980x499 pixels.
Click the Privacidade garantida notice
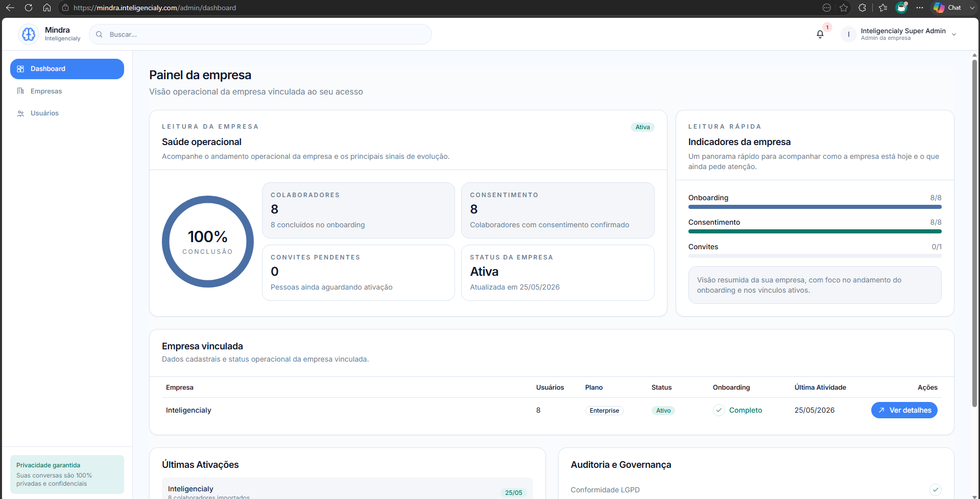point(67,474)
